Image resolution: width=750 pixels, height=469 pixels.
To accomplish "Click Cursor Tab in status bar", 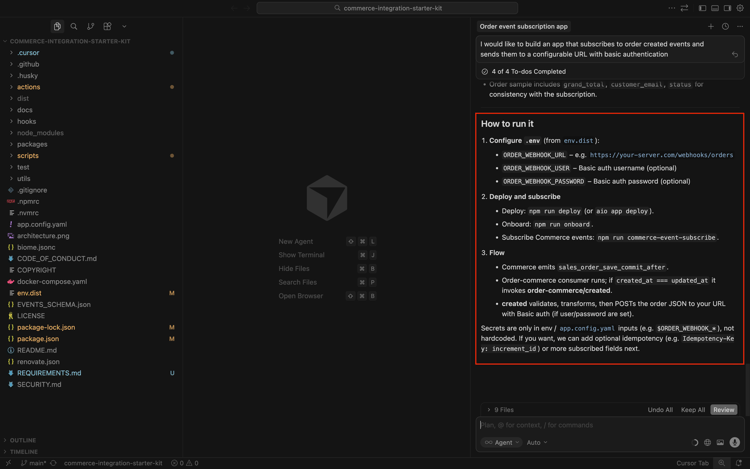I will tap(692, 463).
